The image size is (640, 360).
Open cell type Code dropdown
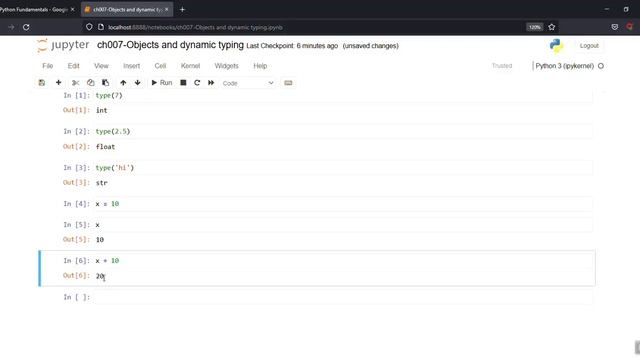point(248,83)
